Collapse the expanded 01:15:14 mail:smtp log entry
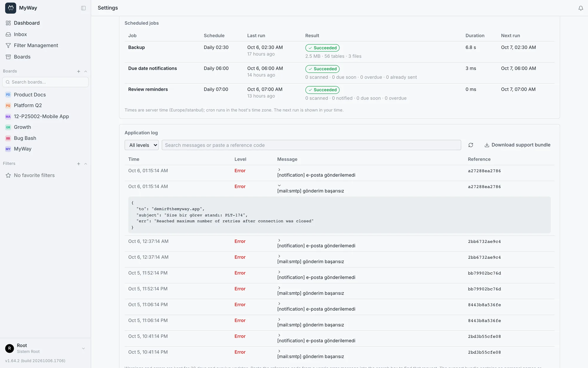Screen dimensions: 588x368 point(279,185)
